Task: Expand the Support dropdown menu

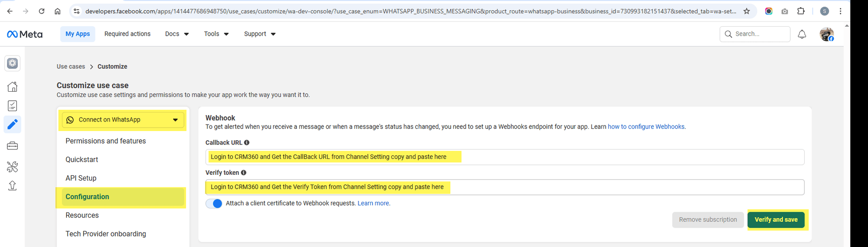Action: click(x=259, y=34)
